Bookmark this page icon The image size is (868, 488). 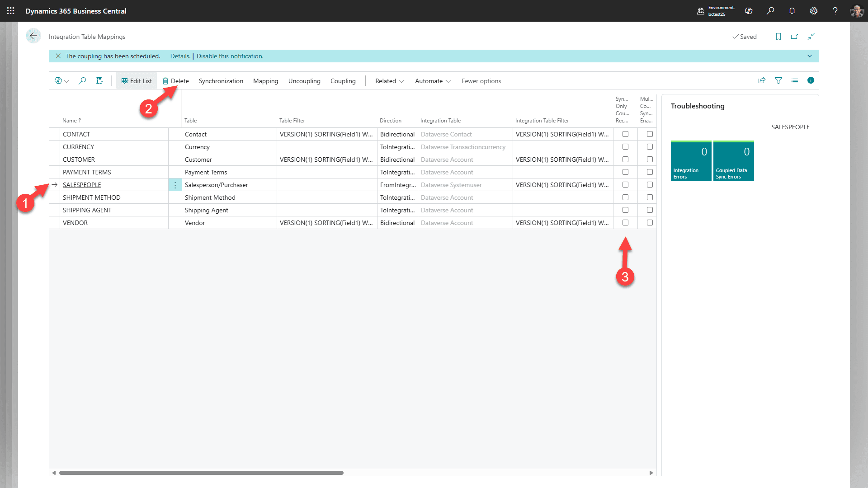click(778, 37)
